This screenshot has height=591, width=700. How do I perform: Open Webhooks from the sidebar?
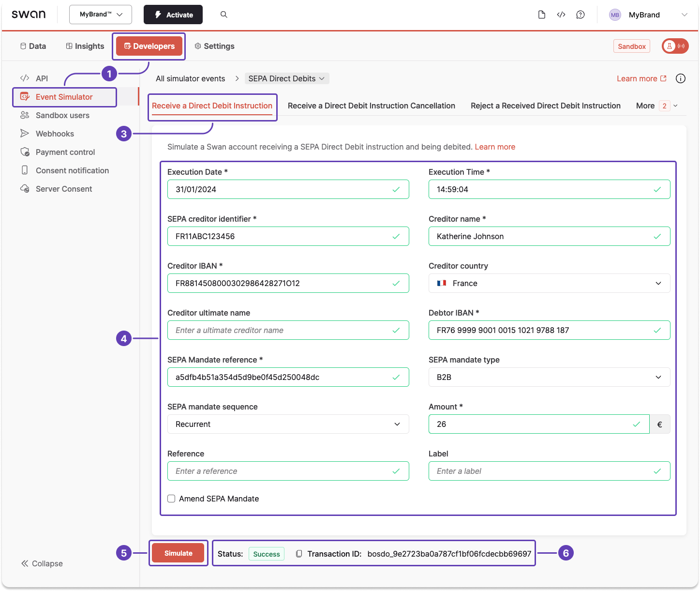(55, 134)
